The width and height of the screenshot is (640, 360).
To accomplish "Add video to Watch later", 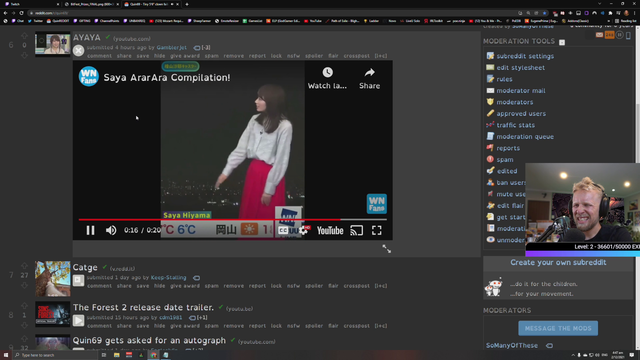I will pyautogui.click(x=327, y=78).
